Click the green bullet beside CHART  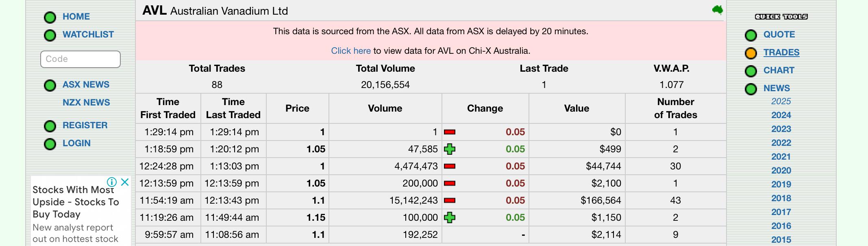coord(751,71)
